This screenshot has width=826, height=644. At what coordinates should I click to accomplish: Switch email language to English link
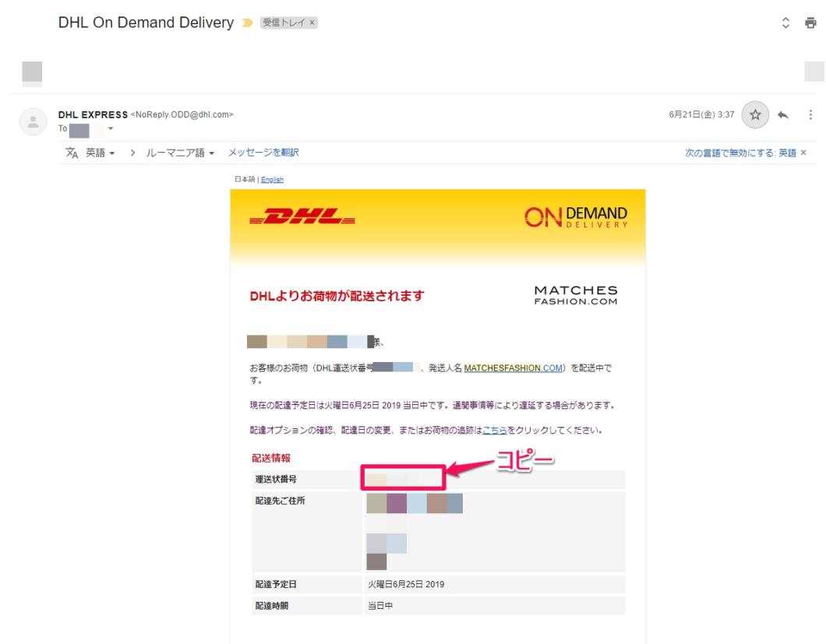[273, 180]
